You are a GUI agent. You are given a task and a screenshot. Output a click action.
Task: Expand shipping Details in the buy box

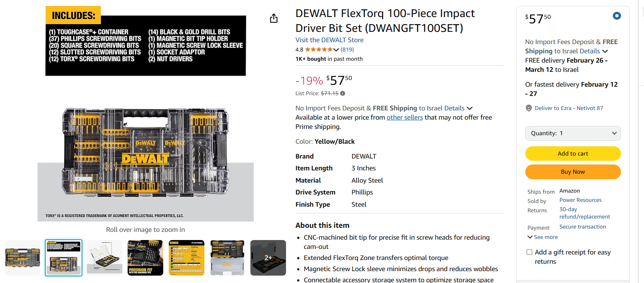[594, 51]
